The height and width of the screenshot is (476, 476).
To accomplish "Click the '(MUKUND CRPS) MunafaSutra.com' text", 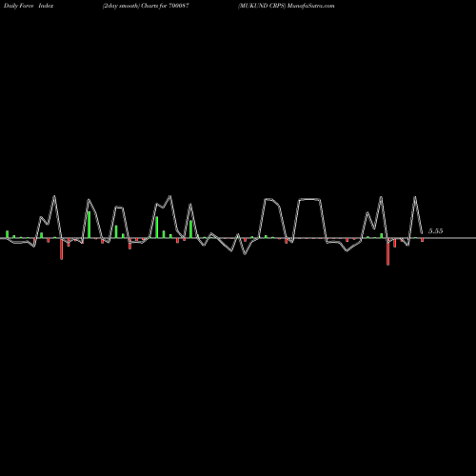I will click(x=287, y=6).
